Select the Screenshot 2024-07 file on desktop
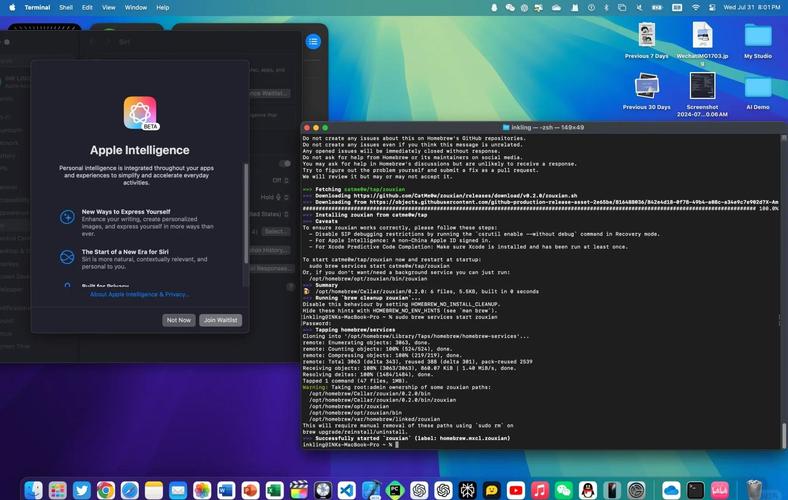Screen dimensions: 788x500 pos(702,94)
